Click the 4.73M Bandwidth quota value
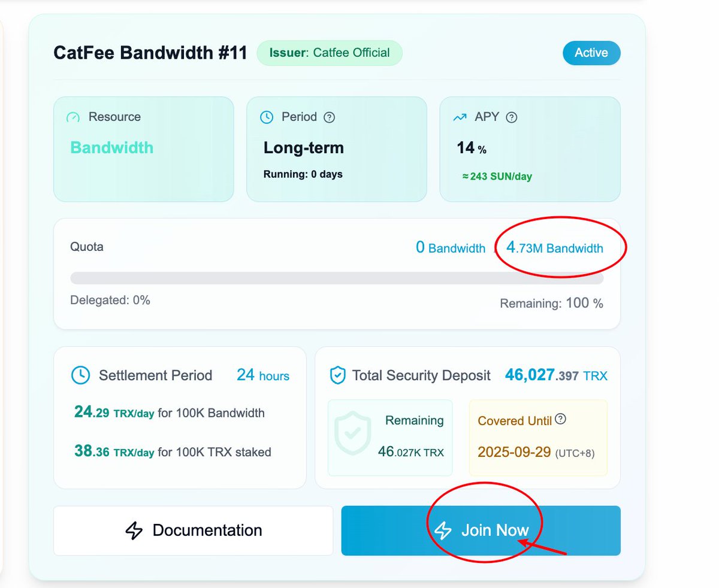This screenshot has height=588, width=719. [x=555, y=247]
